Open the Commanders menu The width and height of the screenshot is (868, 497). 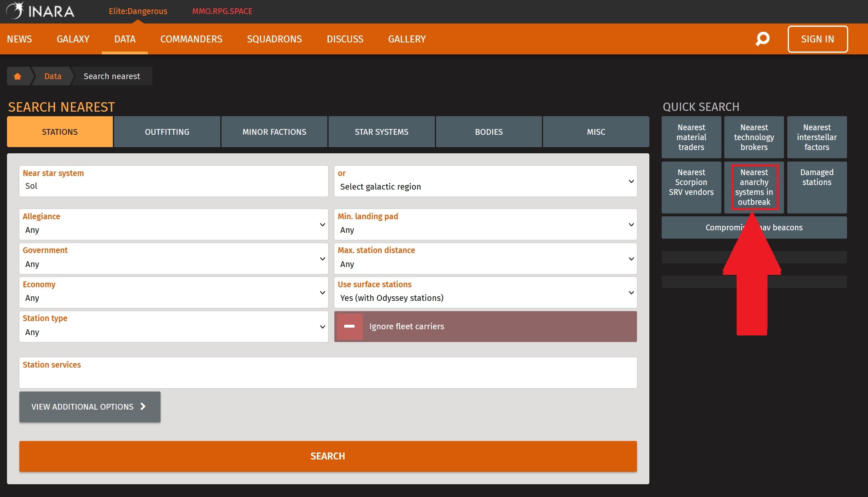(191, 39)
